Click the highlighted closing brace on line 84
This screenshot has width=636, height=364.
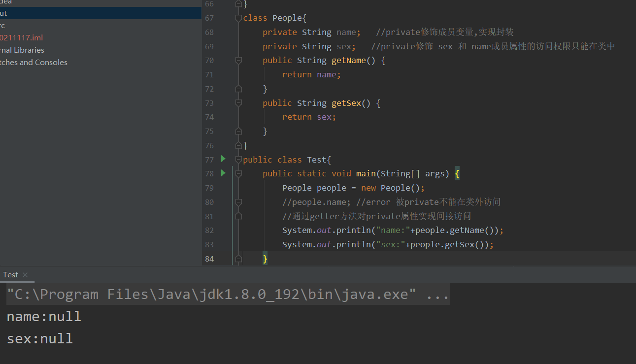click(x=265, y=259)
